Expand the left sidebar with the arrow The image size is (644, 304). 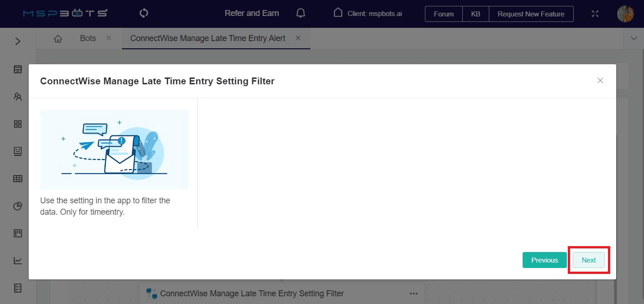pos(17,41)
